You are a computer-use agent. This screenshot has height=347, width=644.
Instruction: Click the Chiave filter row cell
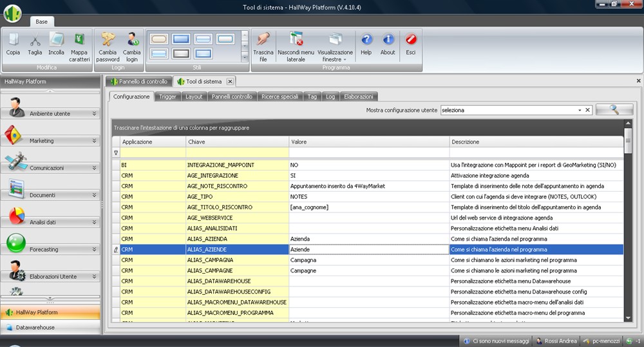pos(238,153)
